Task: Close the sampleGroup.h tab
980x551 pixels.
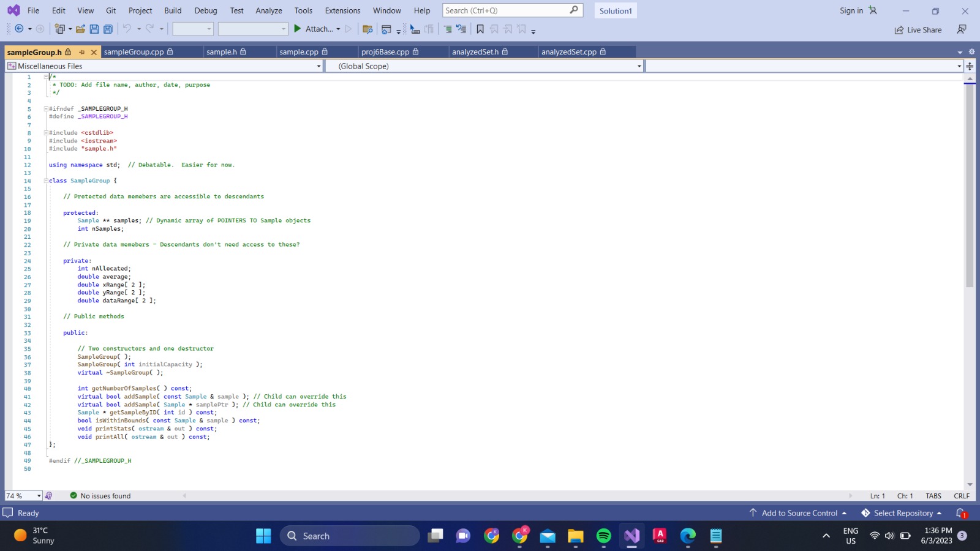Action: click(x=94, y=52)
